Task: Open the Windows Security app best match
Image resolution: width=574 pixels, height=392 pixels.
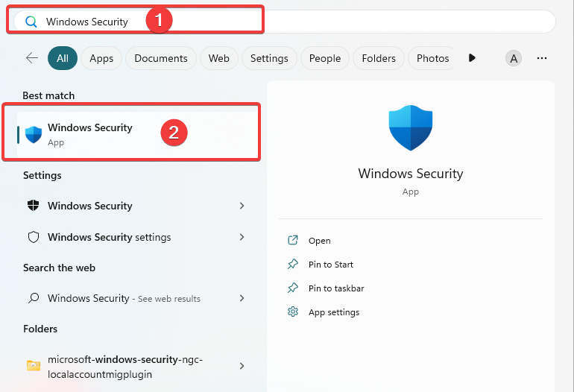Action: [137, 134]
